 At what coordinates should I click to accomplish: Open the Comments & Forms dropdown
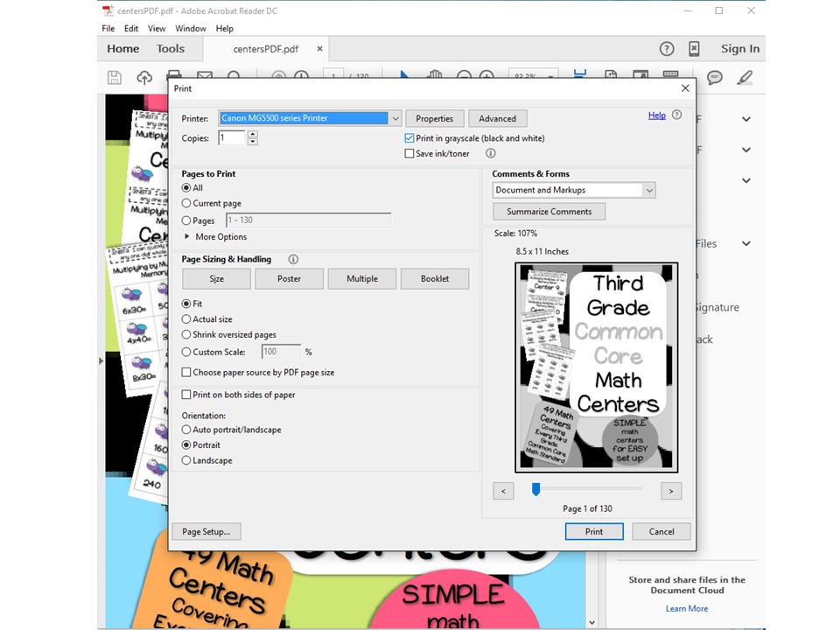649,190
